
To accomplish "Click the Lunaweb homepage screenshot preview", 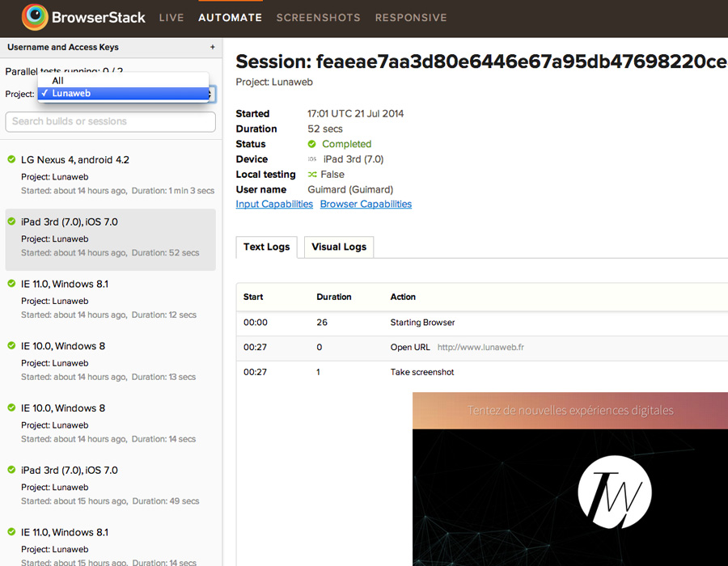I will pyautogui.click(x=570, y=479).
